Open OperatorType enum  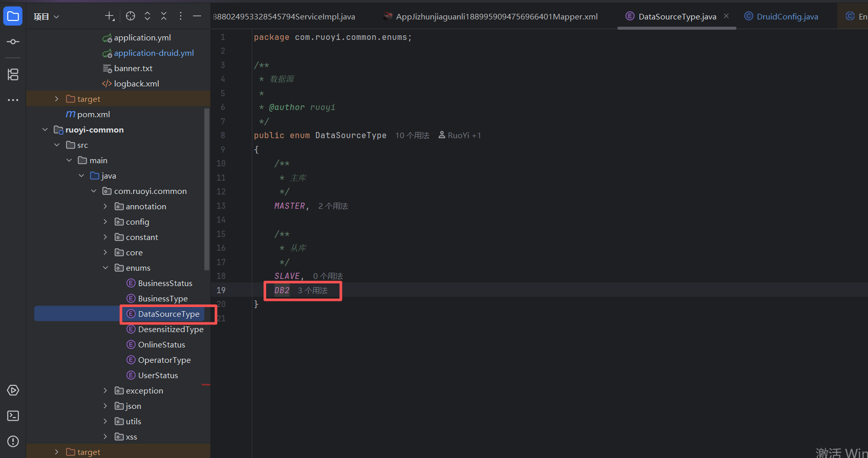[x=159, y=360]
